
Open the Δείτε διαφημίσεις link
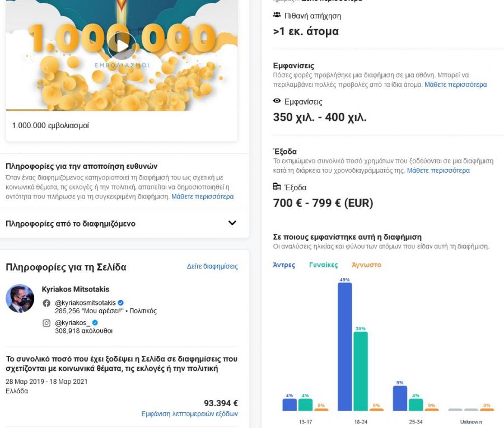[212, 266]
